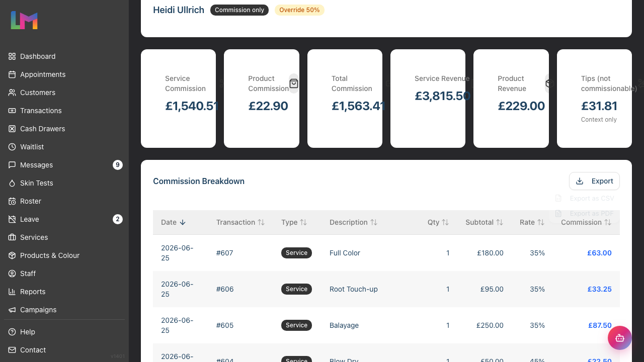This screenshot has height=362, width=644.
Task: Sort table by Subtotal column
Action: [x=484, y=222]
